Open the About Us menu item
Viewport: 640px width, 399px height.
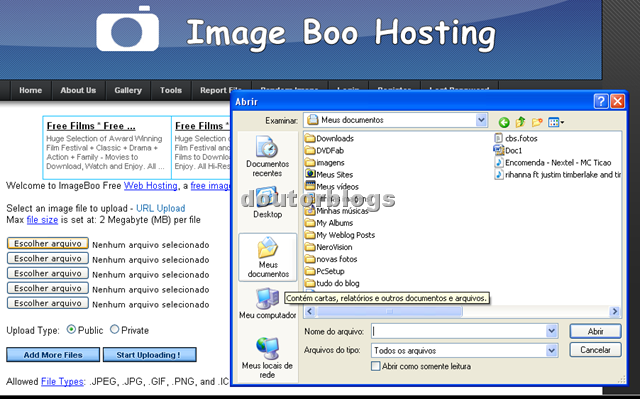[78, 90]
